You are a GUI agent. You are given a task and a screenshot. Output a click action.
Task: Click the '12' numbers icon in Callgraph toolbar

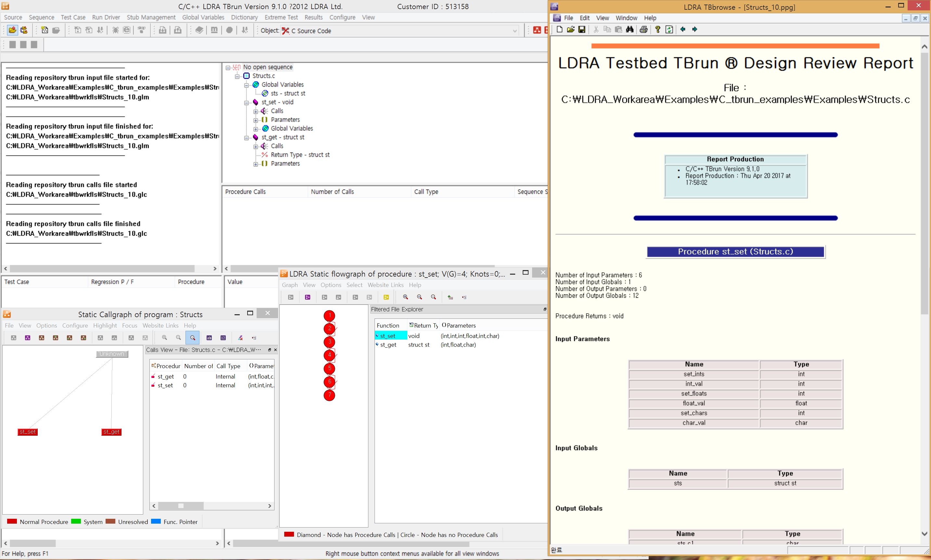pyautogui.click(x=223, y=338)
